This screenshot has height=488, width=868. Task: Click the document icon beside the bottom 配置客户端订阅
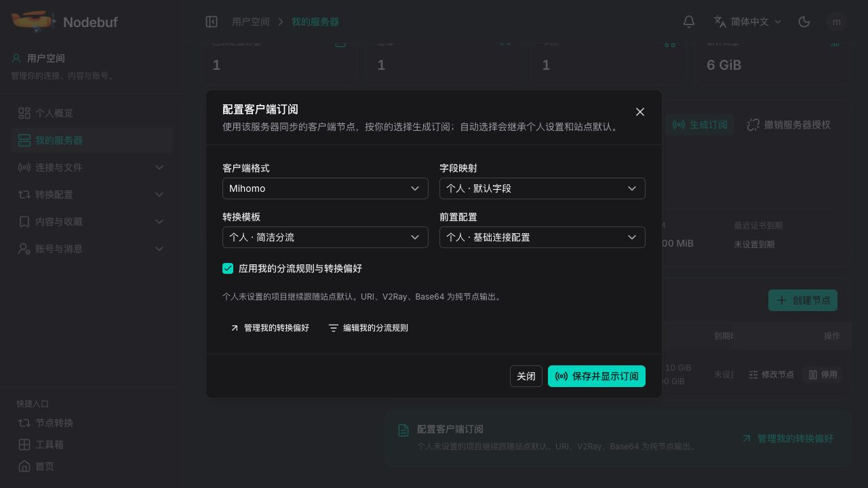[x=403, y=430]
